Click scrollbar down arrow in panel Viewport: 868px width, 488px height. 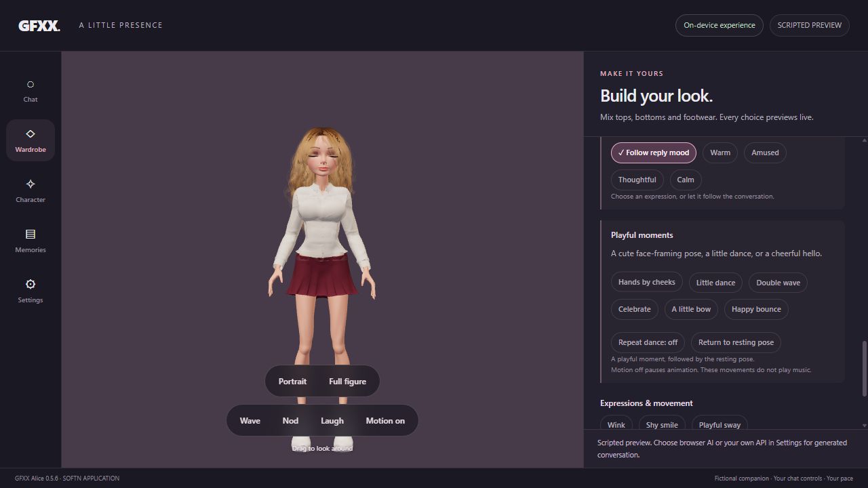[864, 426]
